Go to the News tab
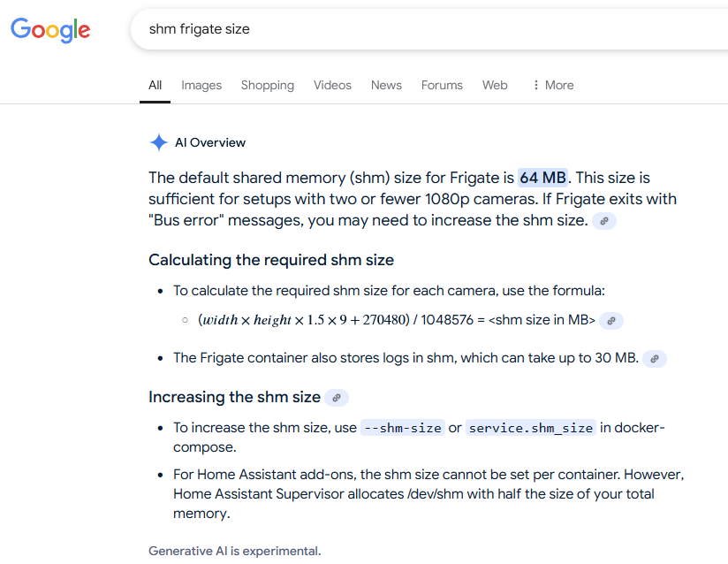 [386, 85]
